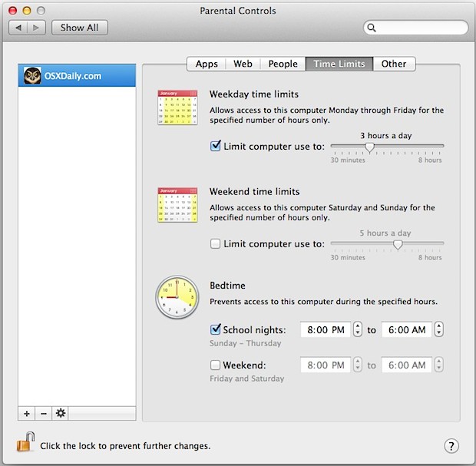
Task: Click the back navigation arrow
Action: (x=18, y=28)
